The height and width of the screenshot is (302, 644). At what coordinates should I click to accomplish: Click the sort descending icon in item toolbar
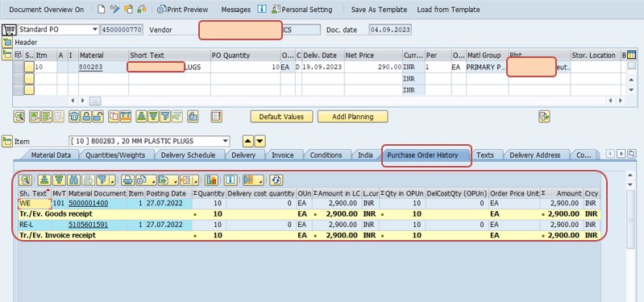tap(153, 117)
